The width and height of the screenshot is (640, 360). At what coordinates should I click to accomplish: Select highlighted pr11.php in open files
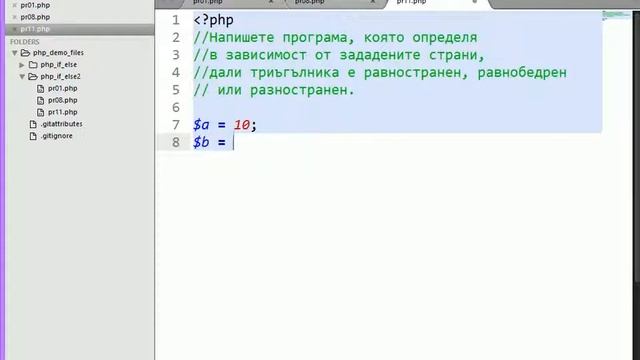click(35, 29)
